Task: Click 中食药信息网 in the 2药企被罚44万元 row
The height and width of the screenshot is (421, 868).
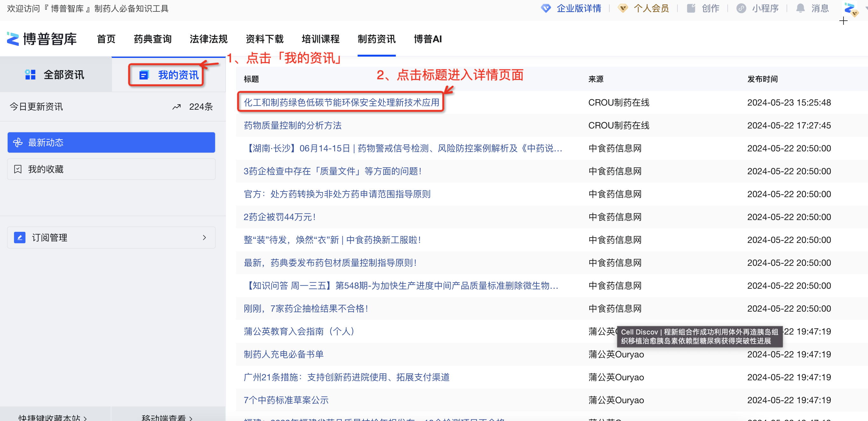Action: click(615, 217)
